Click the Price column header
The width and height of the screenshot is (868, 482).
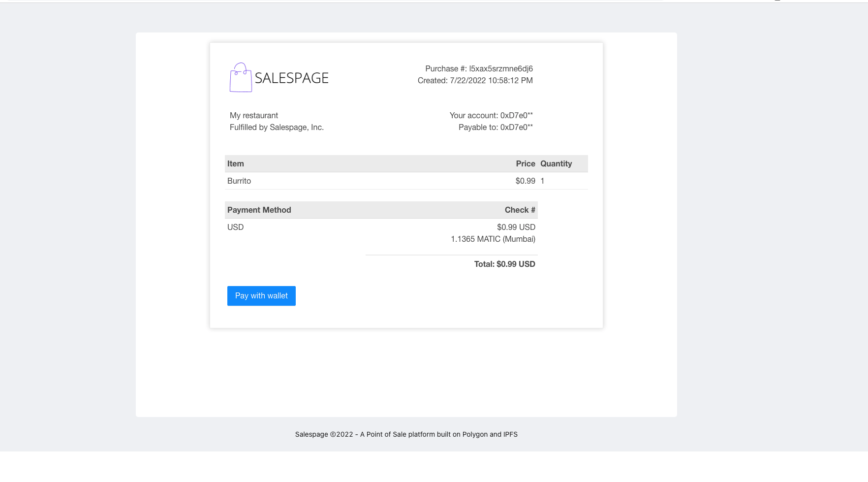click(x=526, y=163)
